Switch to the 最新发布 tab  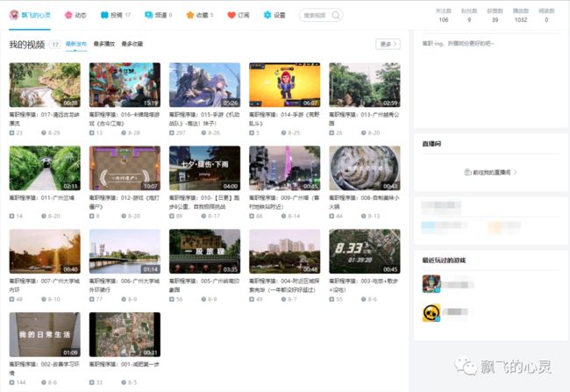(76, 44)
